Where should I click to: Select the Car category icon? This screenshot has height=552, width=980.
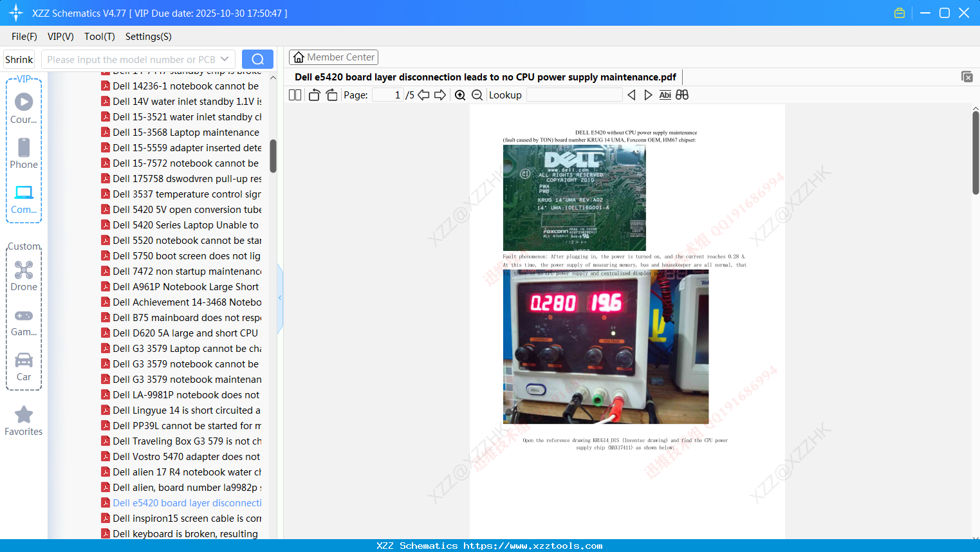24,360
